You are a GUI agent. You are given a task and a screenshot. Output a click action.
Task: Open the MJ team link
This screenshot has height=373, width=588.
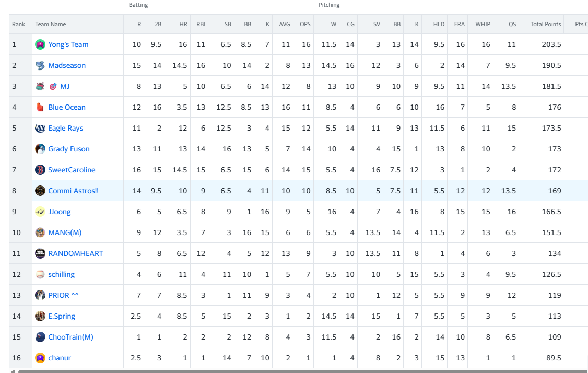65,86
